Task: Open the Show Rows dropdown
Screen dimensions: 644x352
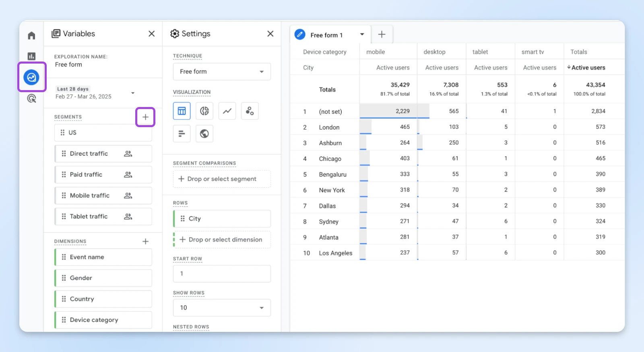Action: tap(222, 308)
